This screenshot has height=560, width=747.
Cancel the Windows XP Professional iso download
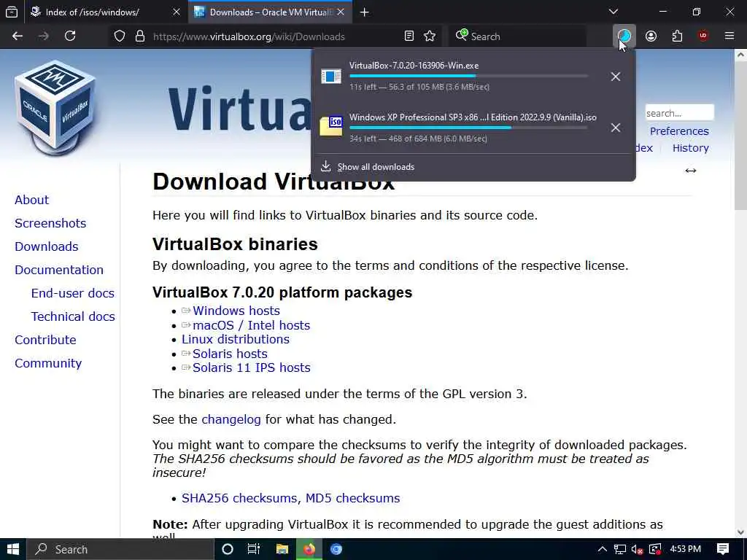616,128
